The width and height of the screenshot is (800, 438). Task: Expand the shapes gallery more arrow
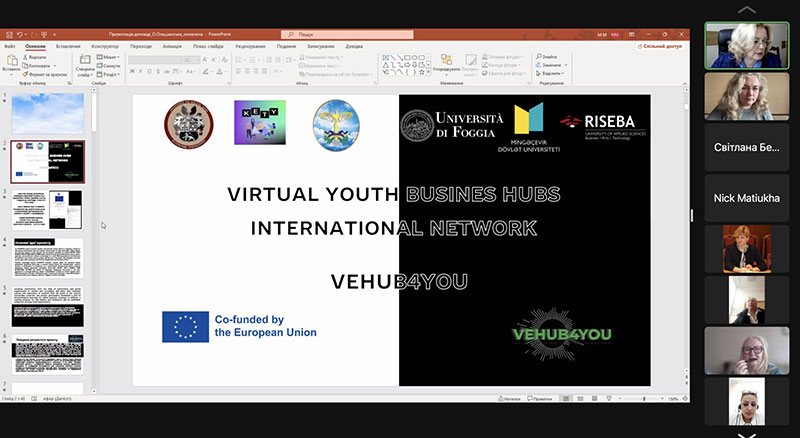click(x=428, y=74)
